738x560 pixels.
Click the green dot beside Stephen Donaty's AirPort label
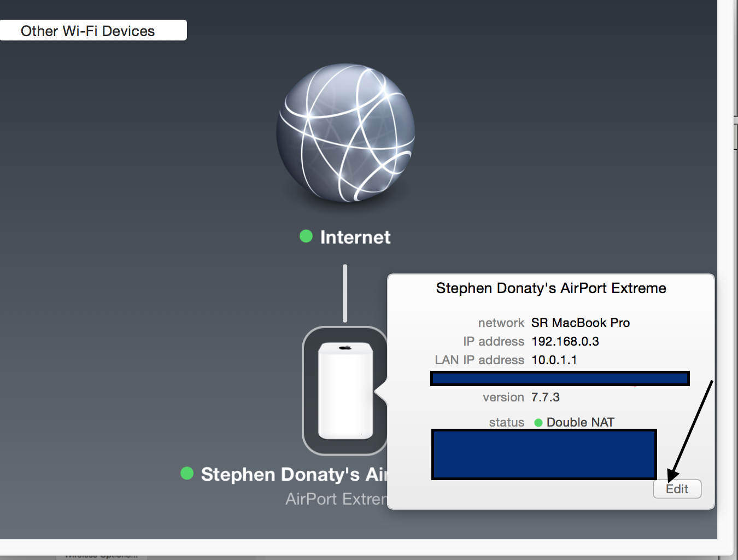click(187, 473)
